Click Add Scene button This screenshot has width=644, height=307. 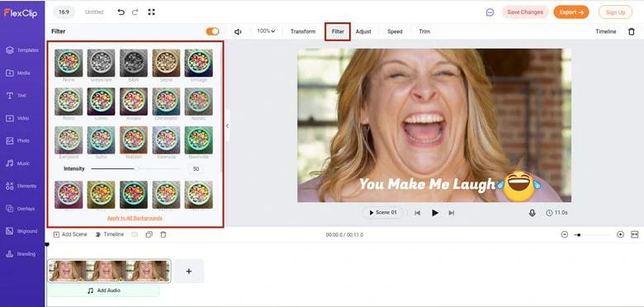70,234
